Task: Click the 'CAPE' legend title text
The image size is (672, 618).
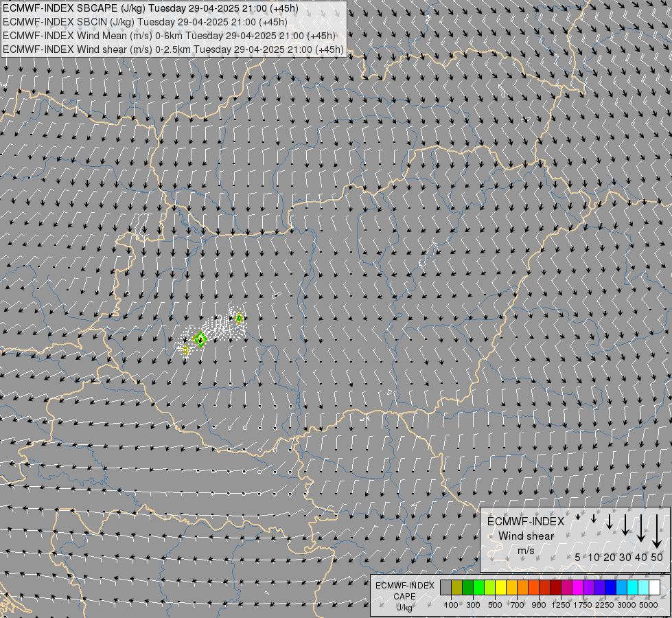Action: click(404, 597)
